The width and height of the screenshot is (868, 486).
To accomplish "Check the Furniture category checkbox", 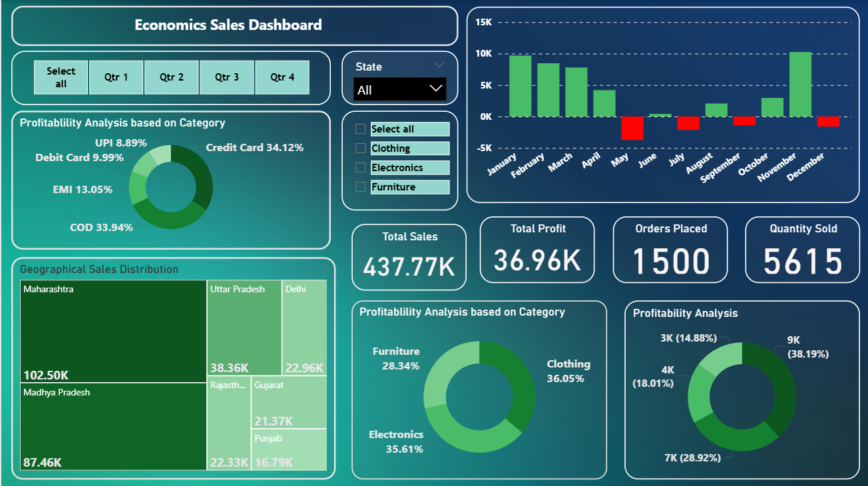I will 360,186.
